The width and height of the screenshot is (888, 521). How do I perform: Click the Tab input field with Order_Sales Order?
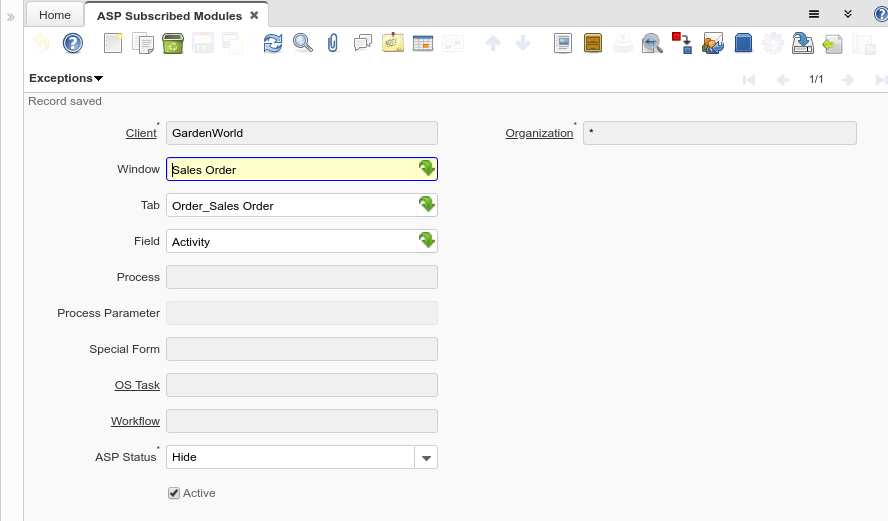coord(290,206)
